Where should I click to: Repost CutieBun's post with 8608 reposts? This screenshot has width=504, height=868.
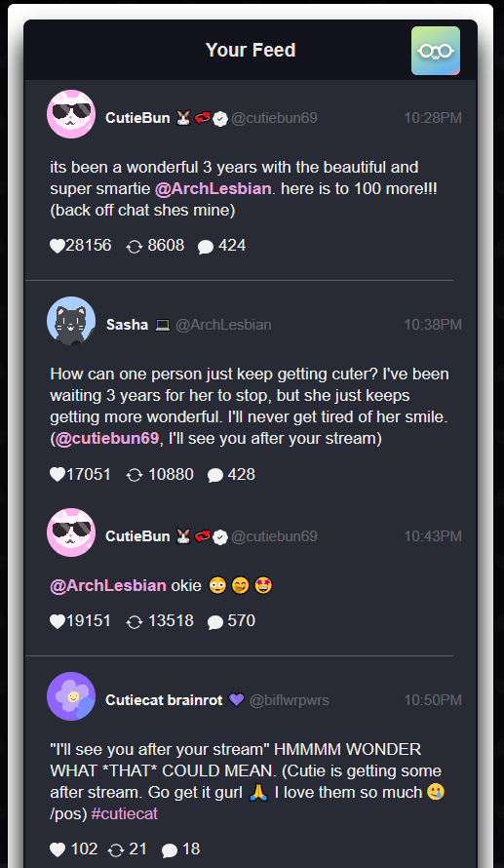135,247
